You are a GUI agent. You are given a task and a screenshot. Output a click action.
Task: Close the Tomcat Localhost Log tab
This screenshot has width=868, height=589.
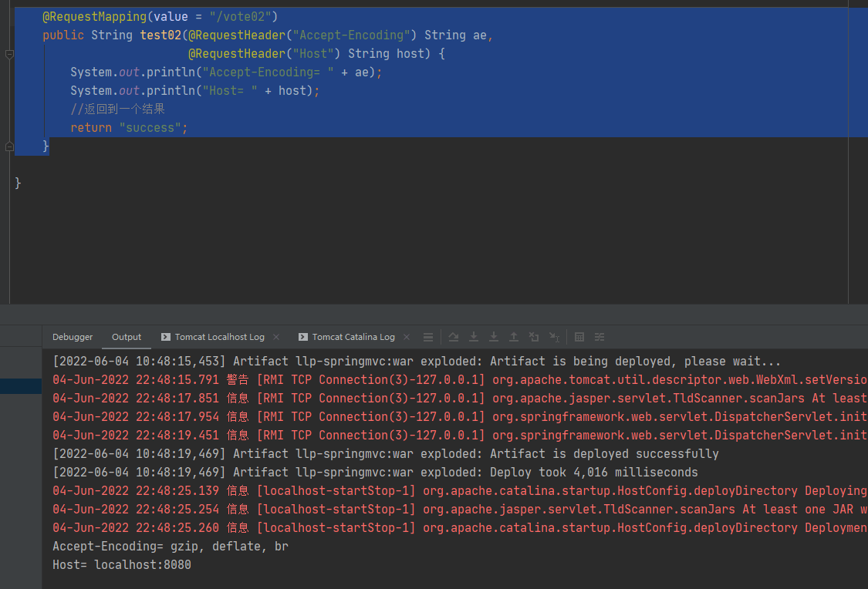click(x=276, y=337)
